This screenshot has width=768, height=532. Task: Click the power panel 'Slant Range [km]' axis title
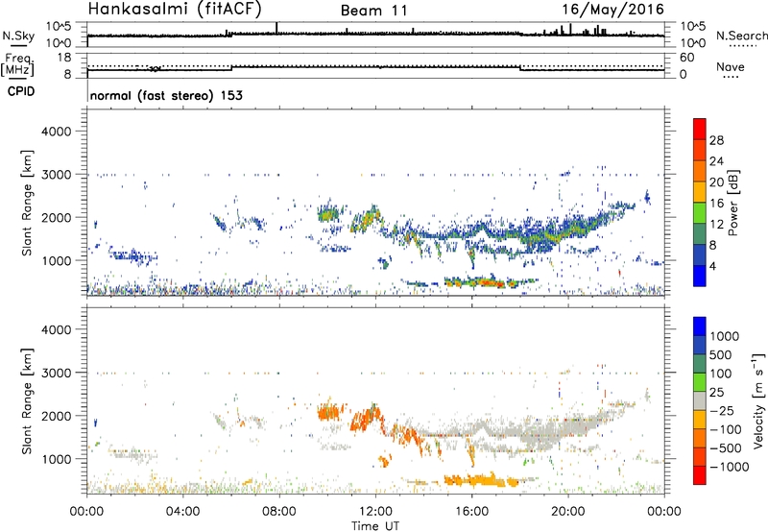click(27, 203)
